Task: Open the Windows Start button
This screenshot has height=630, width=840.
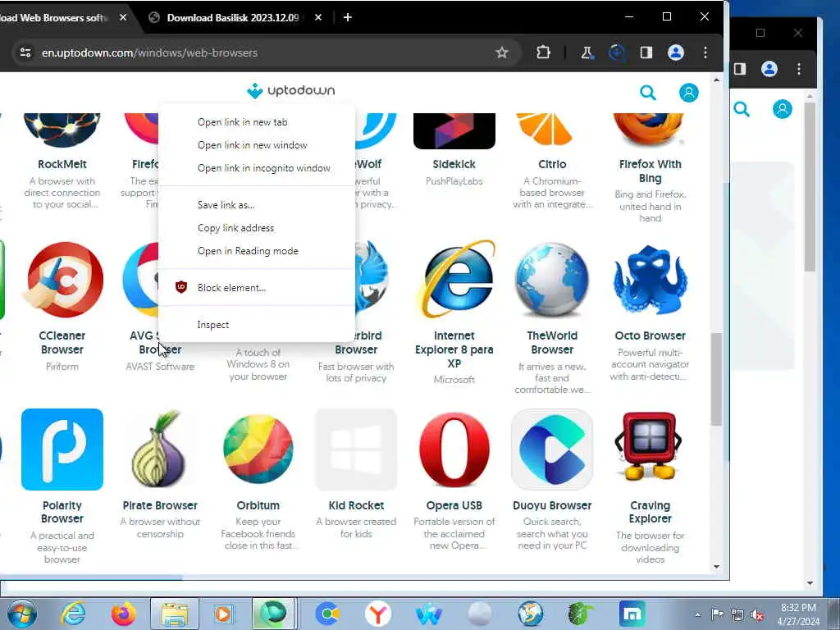Action: point(22,614)
